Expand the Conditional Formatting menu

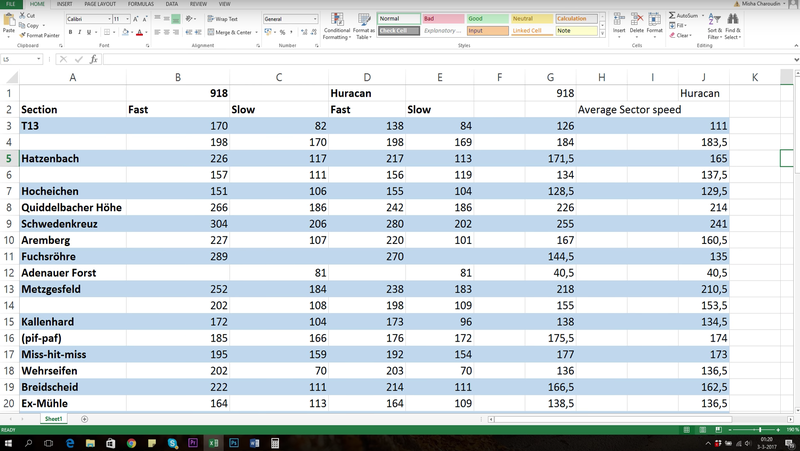coord(337,27)
